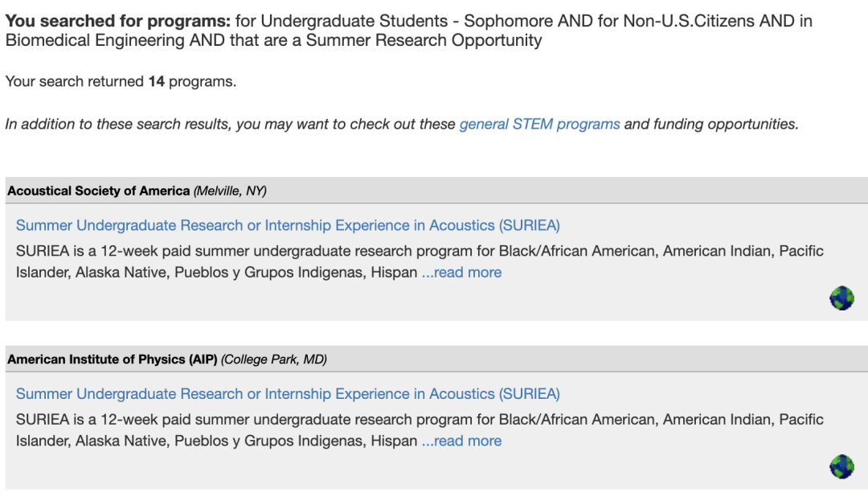The height and width of the screenshot is (497, 868).
Task: Click the College Park, MD location text
Action: (x=274, y=359)
